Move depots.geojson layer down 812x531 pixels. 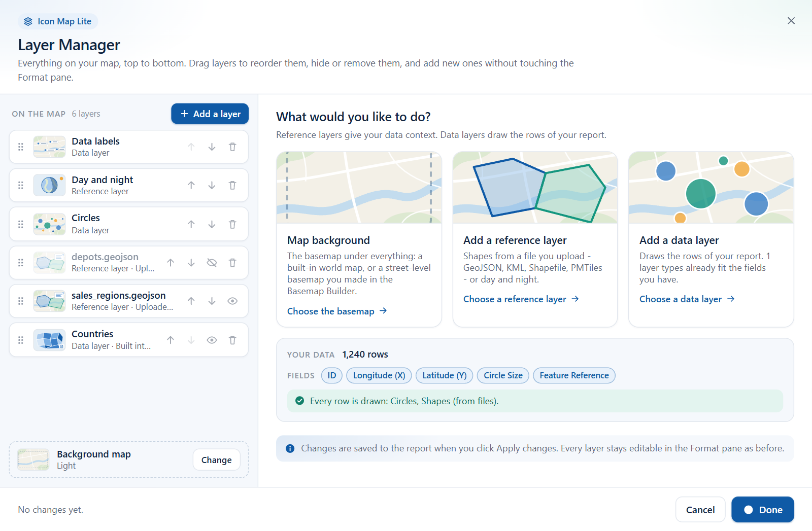click(x=191, y=263)
